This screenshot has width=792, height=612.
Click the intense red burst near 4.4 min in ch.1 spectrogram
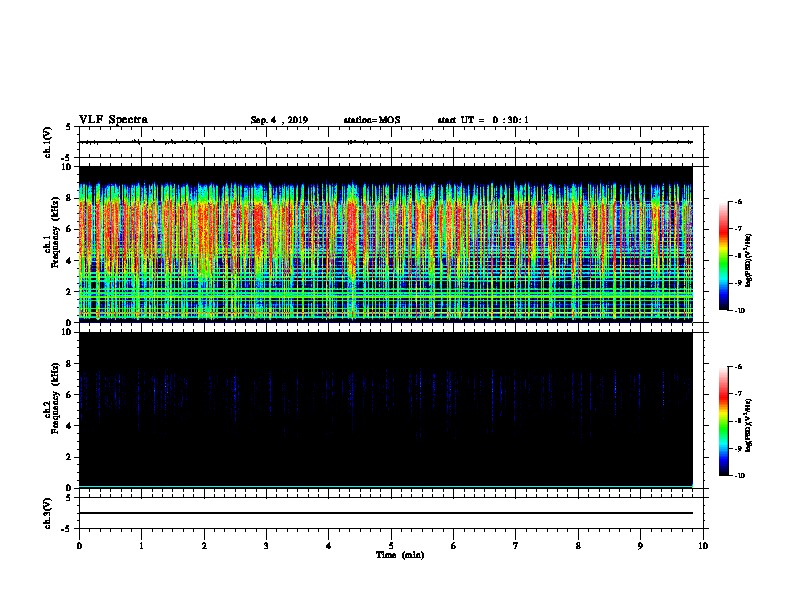[353, 235]
